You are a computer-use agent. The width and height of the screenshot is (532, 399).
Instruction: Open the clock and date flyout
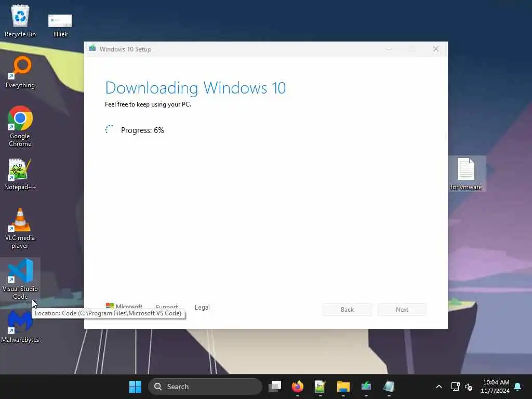(x=495, y=387)
